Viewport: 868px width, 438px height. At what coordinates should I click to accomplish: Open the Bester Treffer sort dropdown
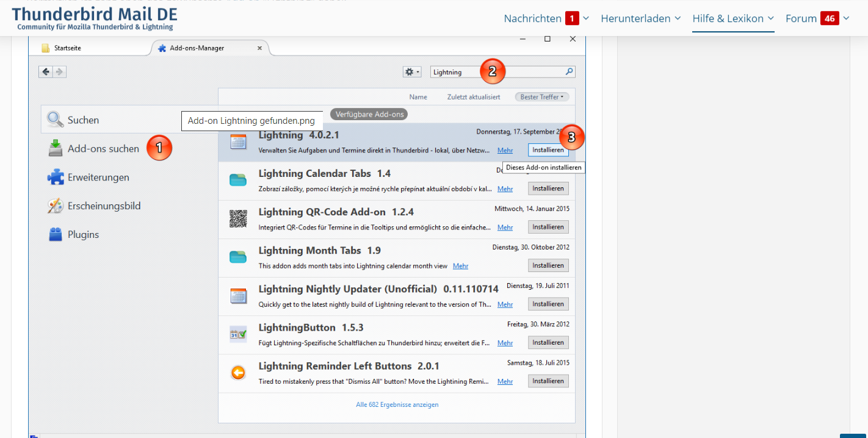click(x=541, y=97)
